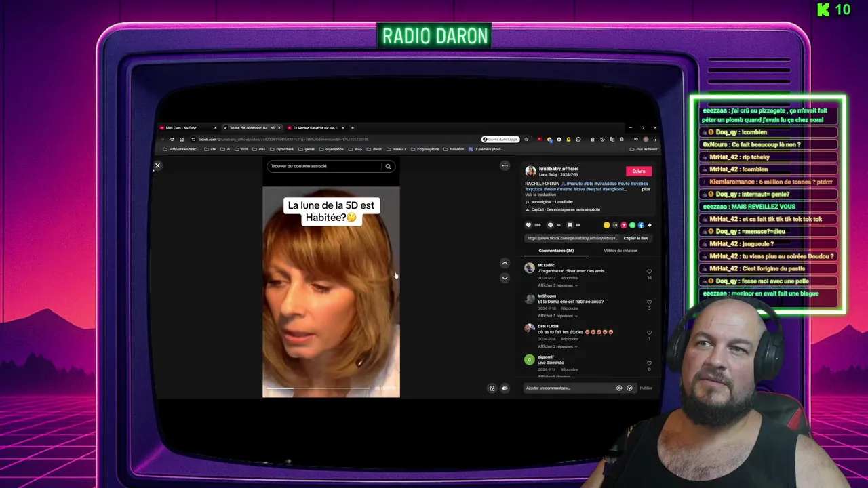This screenshot has width=868, height=488.
Task: Click 'Répondre' under DFN FLASH's comment
Action: (569, 339)
